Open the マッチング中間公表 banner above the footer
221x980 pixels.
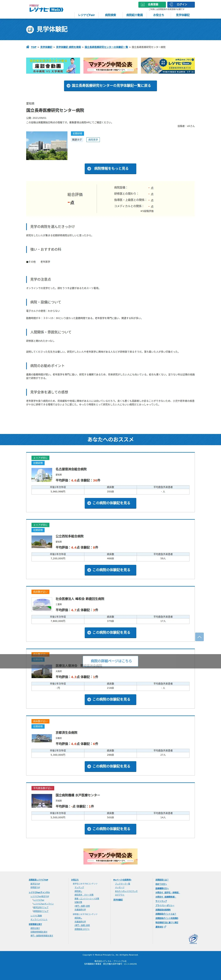[110, 856]
